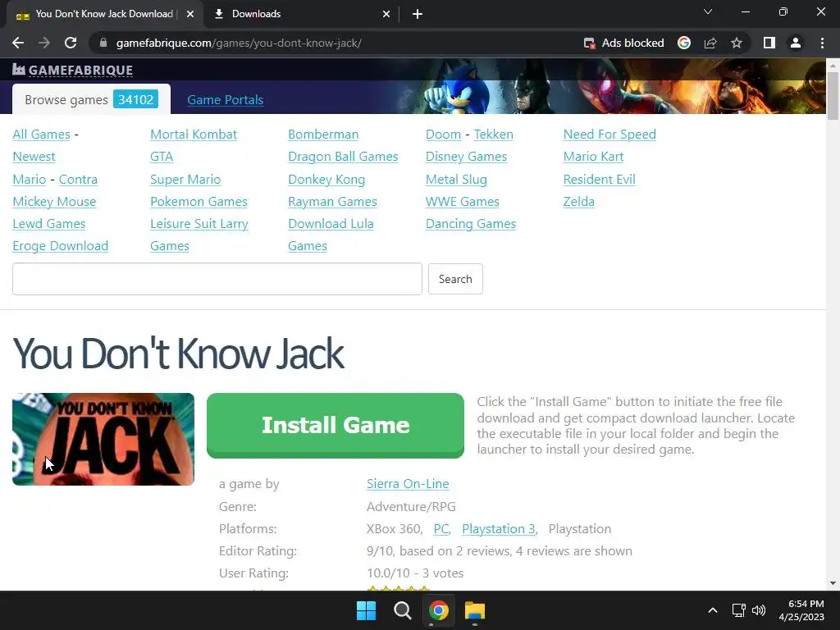Open the Mickey Mouse link
The height and width of the screenshot is (630, 840).
(54, 202)
